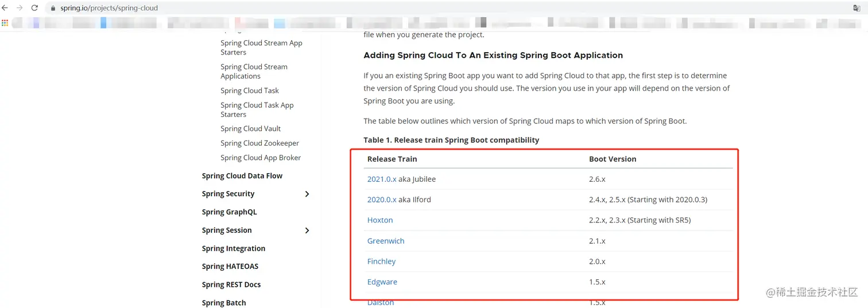This screenshot has height=308, width=868.
Task: Click the Boot Version column header
Action: [x=613, y=159]
